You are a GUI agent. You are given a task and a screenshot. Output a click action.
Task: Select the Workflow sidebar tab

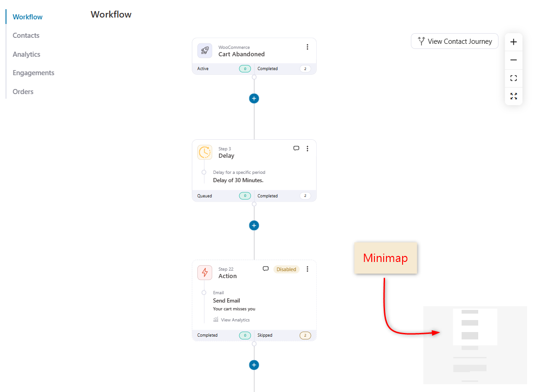(x=28, y=17)
